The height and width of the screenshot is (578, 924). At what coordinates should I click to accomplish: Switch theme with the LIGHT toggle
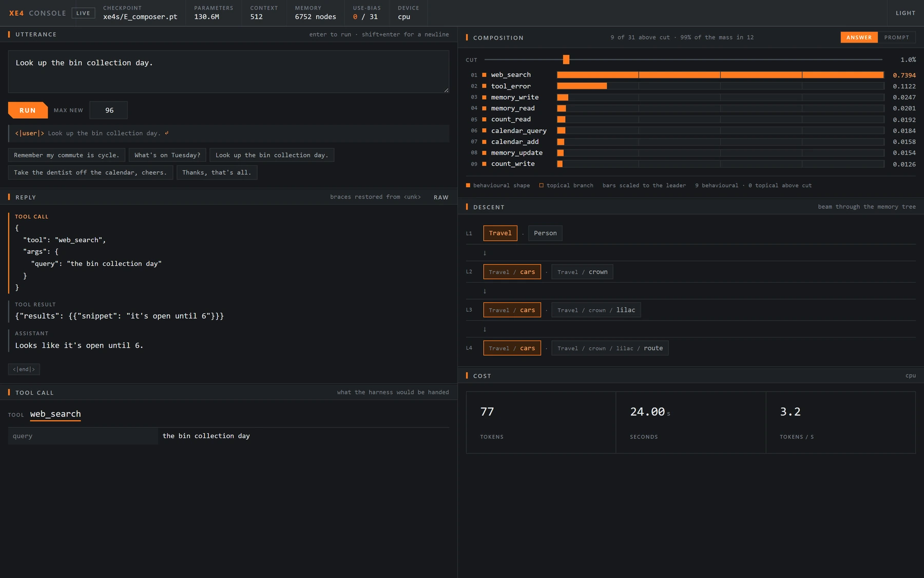tap(906, 13)
